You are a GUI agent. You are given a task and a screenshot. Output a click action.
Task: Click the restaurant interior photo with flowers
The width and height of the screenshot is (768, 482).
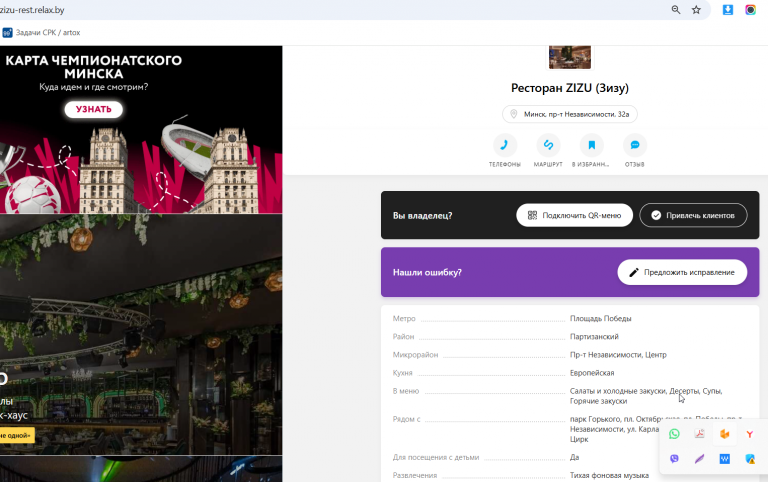point(141,334)
